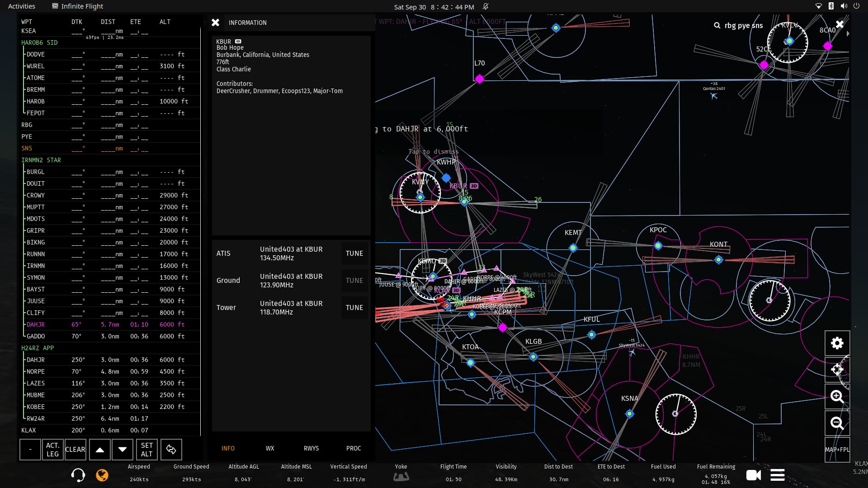Open the RWYS tab

click(x=311, y=448)
